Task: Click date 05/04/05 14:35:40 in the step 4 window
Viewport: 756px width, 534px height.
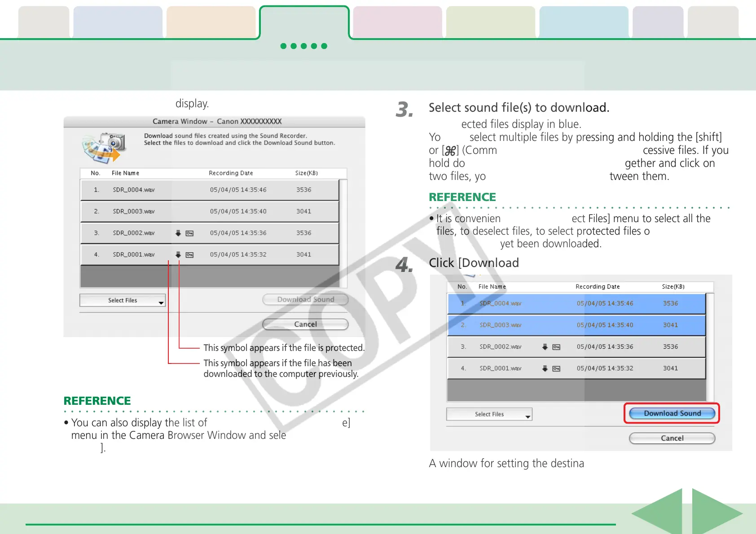Action: coord(605,325)
